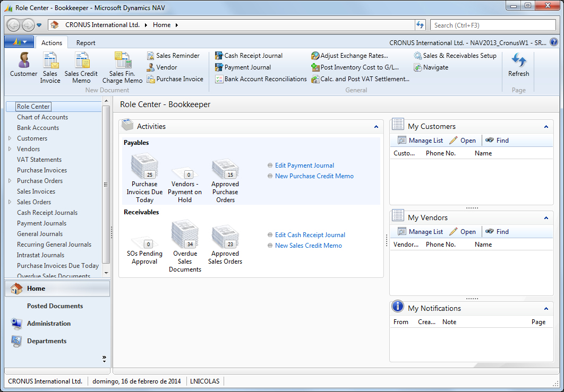Viewport: 564px width, 392px height.
Task: Select VAT Statements in tree
Action: pyautogui.click(x=39, y=160)
